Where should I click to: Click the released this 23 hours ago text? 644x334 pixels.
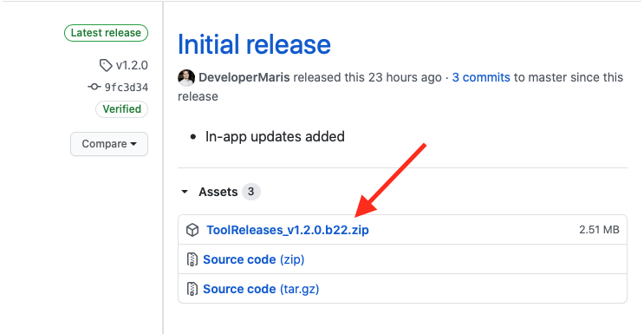tap(368, 77)
